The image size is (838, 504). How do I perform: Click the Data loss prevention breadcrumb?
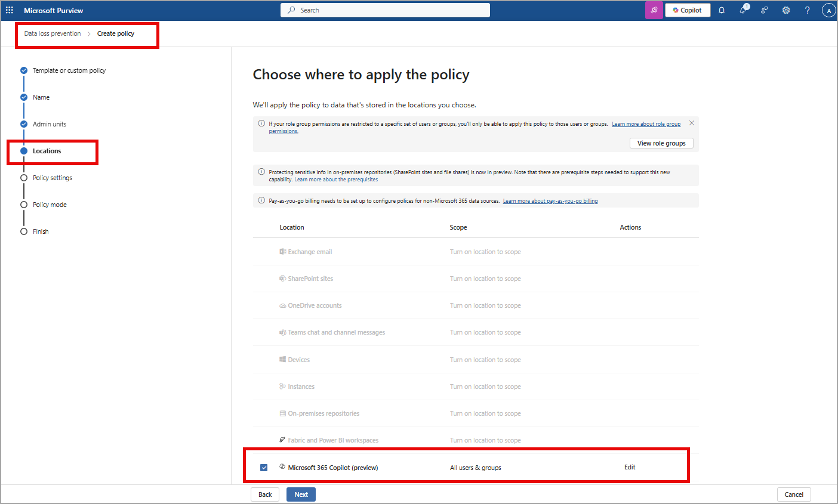53,33
